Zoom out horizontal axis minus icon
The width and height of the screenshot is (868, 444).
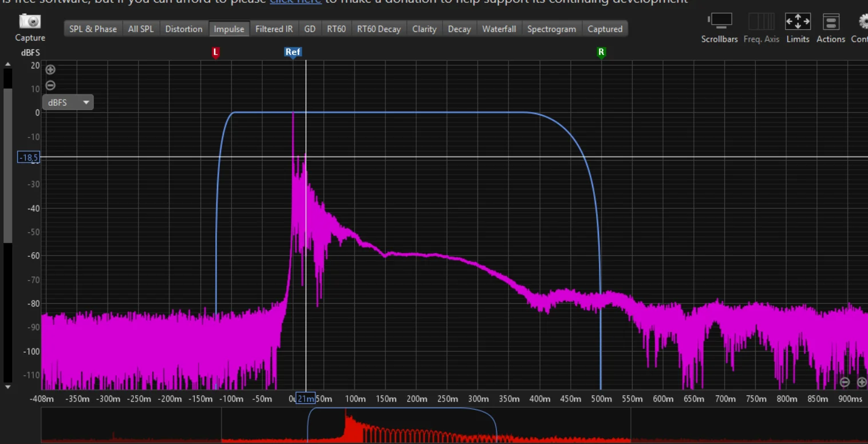click(845, 382)
